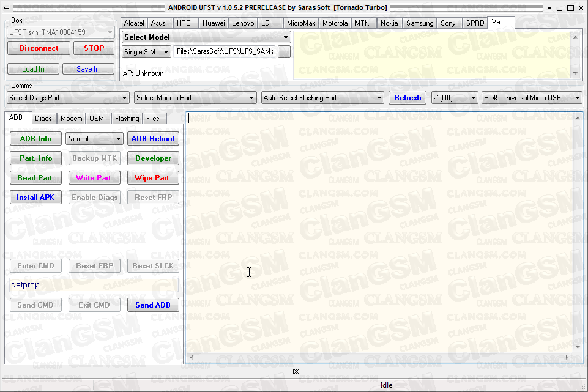The width and height of the screenshot is (588, 392).
Task: Open the Flashing tab
Action: [x=127, y=119]
